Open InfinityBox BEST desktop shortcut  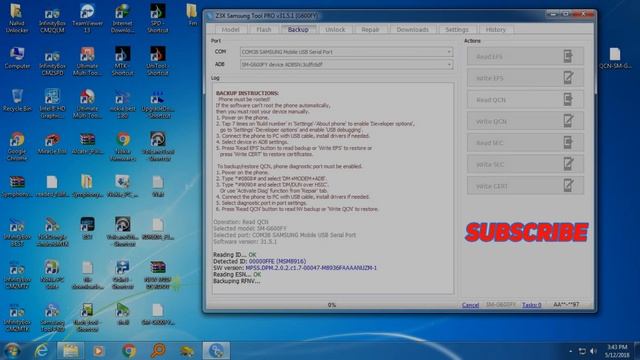(17, 232)
